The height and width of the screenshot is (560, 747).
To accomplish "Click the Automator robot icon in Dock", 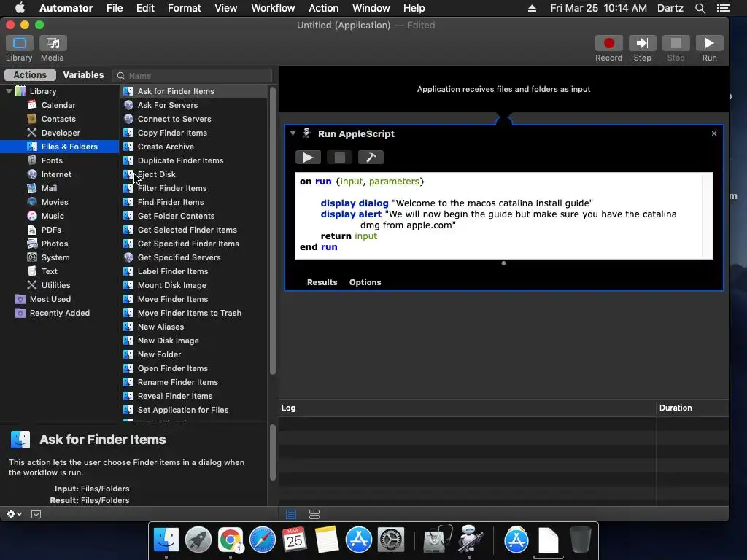I will (471, 539).
